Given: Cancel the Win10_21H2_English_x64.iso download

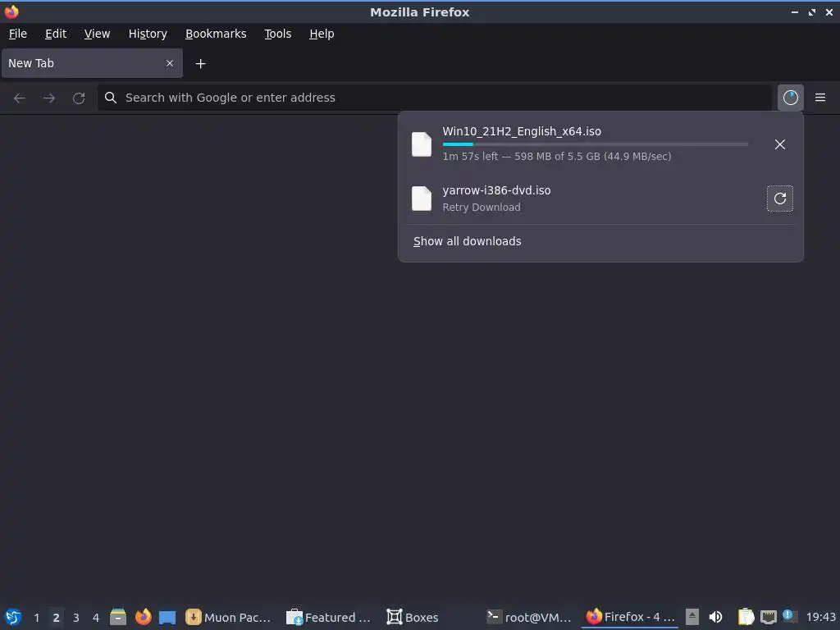Looking at the screenshot, I should coord(779,144).
